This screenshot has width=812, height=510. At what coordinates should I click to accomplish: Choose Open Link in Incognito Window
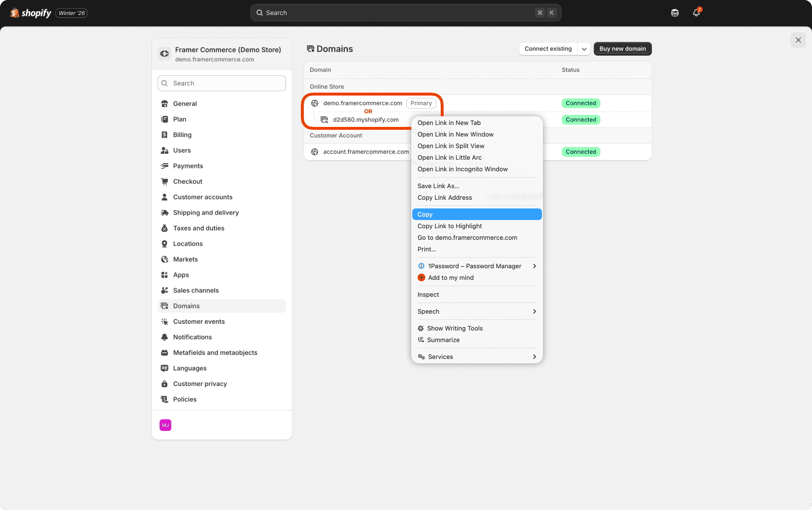click(x=477, y=169)
